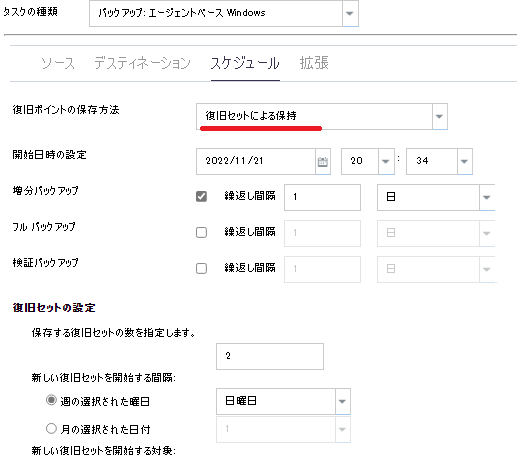Select 月の選択された日付 radio button
The height and width of the screenshot is (459, 517).
51,428
